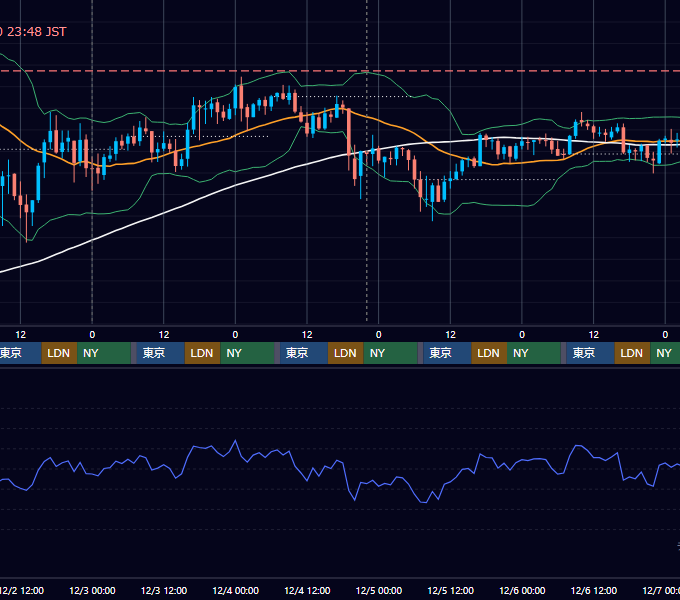Select the NY session block starting 12/4
Viewport: 680px width, 600px height.
coord(390,353)
